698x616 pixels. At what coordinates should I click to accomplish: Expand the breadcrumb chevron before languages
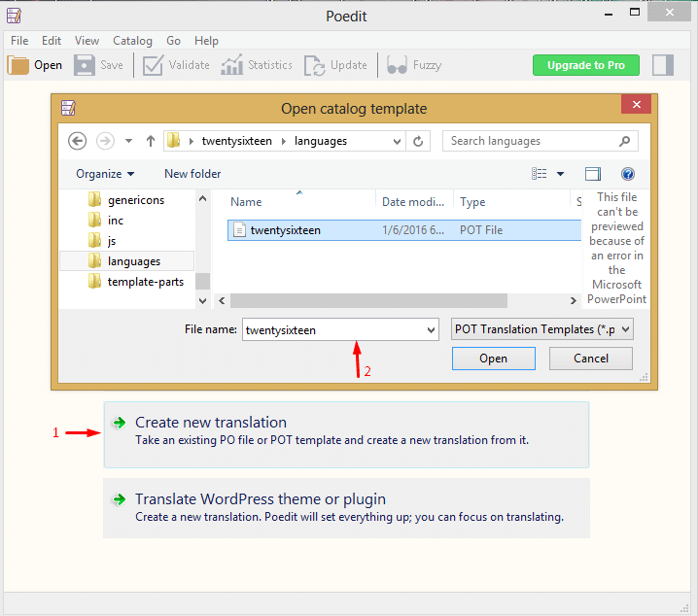284,141
